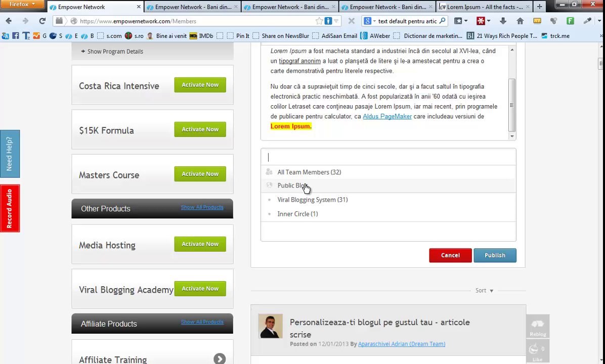The height and width of the screenshot is (364, 605).
Task: Open author Aparaschivei Adrian (Dream Team) link
Action: pyautogui.click(x=402, y=344)
